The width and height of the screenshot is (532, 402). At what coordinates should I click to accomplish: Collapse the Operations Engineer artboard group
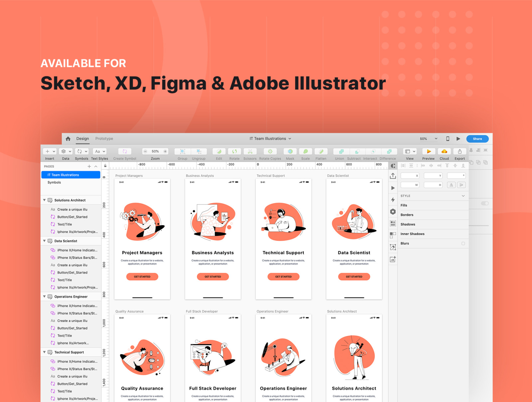pos(44,297)
